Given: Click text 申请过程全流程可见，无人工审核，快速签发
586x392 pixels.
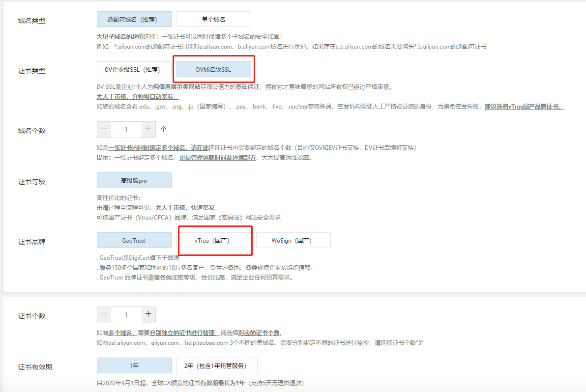Looking at the screenshot, I should (x=157, y=208).
